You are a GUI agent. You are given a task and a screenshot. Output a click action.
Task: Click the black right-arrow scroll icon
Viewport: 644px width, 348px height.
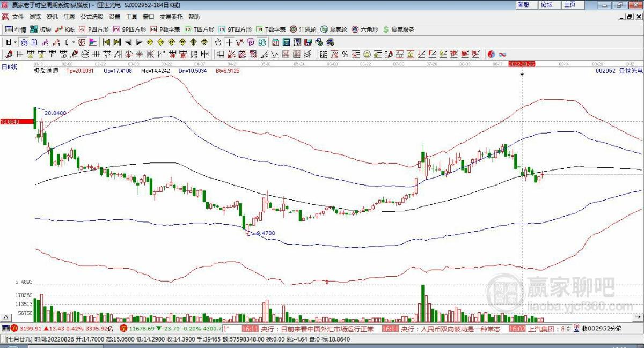139,42
